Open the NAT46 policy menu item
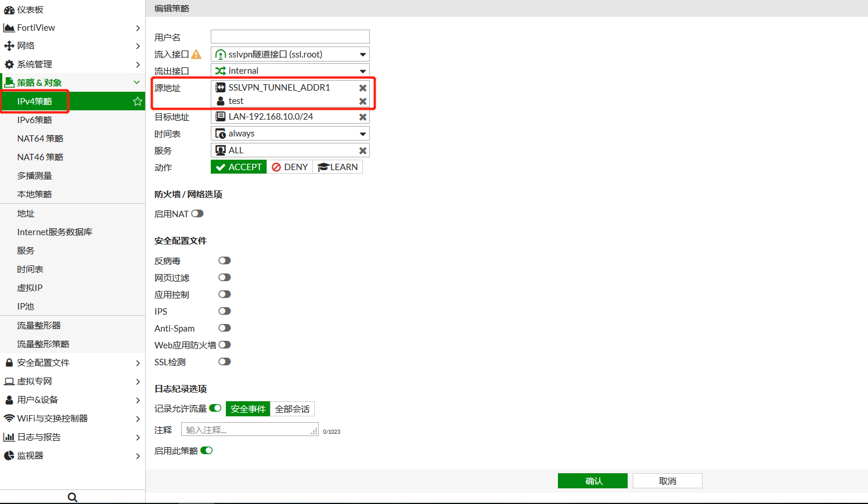This screenshot has width=868, height=504. click(73, 157)
